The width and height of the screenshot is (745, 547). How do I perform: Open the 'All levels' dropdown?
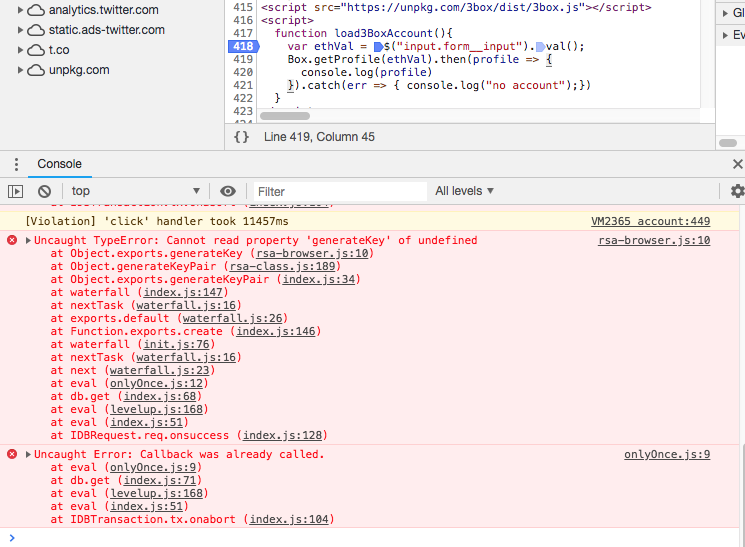[464, 191]
